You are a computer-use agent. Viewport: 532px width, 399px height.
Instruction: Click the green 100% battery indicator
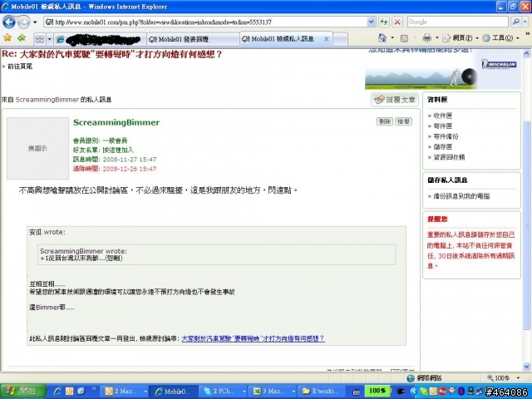click(377, 391)
